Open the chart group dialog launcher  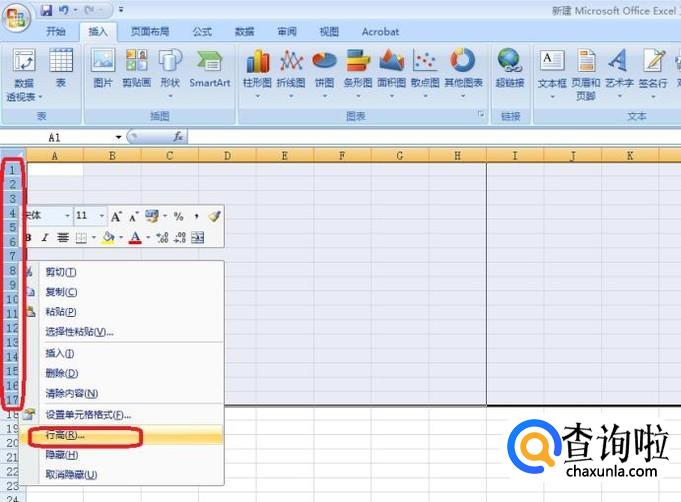pos(481,114)
